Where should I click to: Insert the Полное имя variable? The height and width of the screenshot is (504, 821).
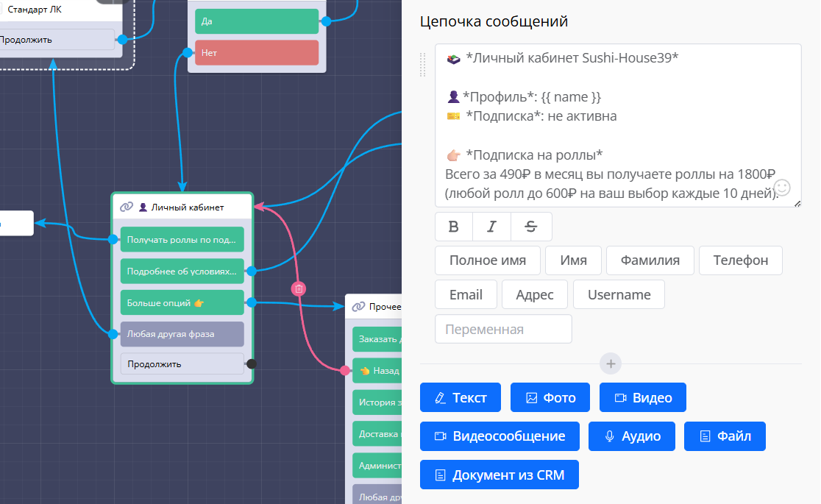pyautogui.click(x=487, y=260)
